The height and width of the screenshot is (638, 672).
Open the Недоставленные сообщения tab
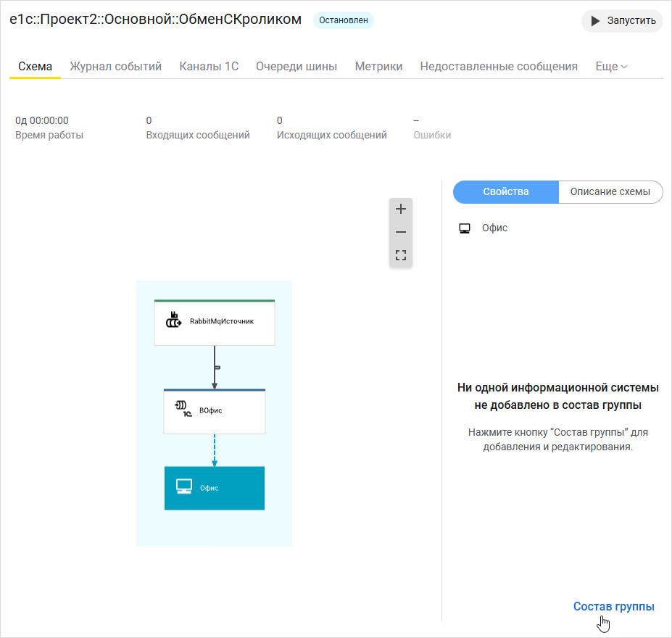coord(498,66)
